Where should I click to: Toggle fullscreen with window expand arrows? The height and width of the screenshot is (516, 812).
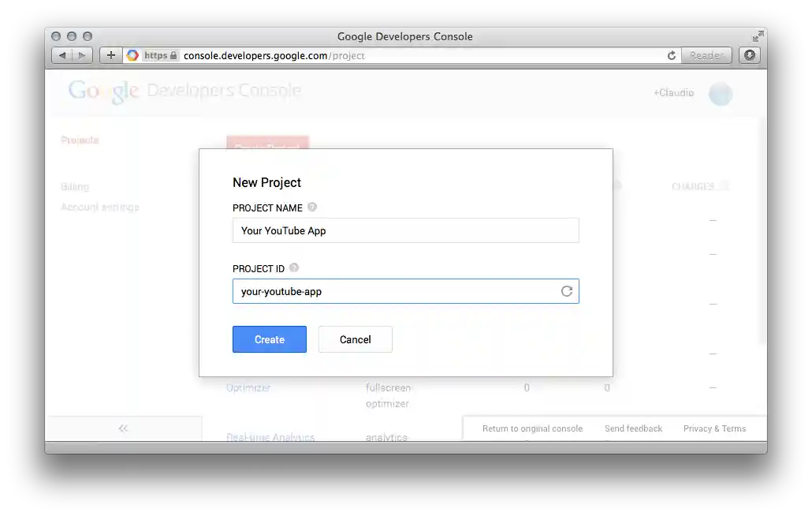[758, 36]
